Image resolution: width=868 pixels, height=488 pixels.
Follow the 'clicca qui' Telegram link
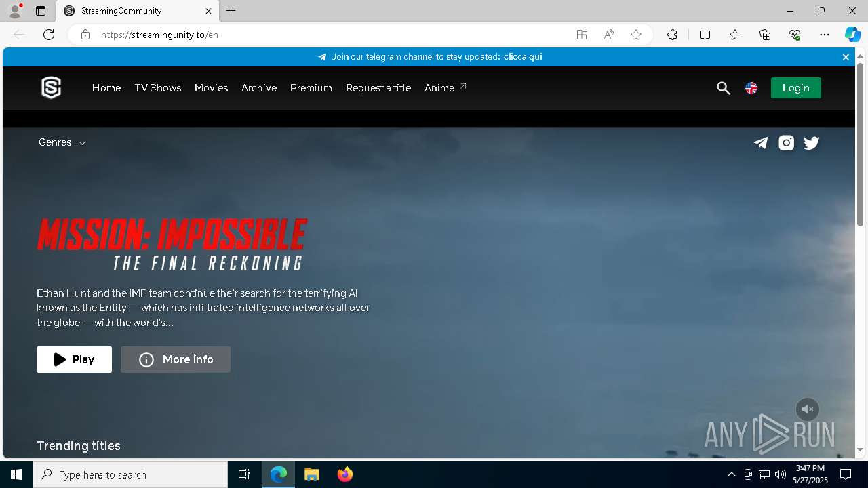click(523, 57)
